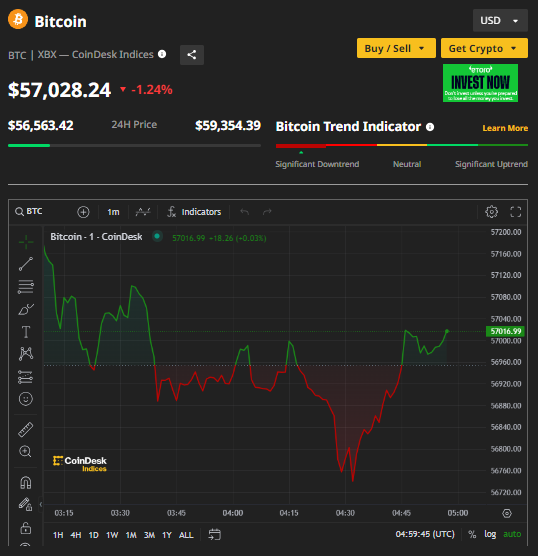Toggle lock all drawing tools
The image size is (538, 556).
26,528
